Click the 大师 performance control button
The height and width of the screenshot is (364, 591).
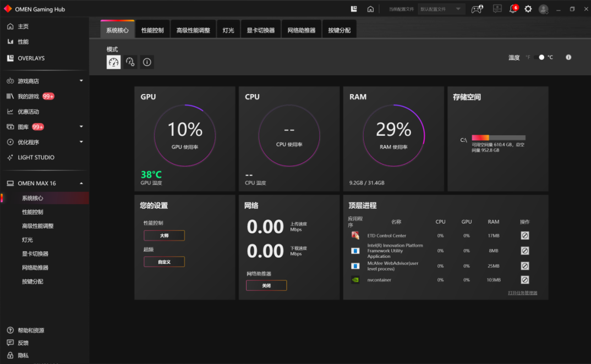point(164,235)
